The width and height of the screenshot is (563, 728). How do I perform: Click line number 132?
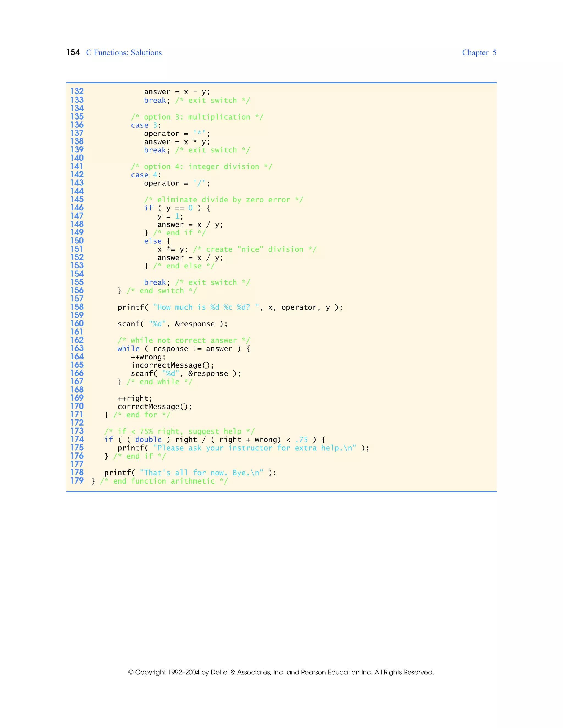tap(77, 91)
